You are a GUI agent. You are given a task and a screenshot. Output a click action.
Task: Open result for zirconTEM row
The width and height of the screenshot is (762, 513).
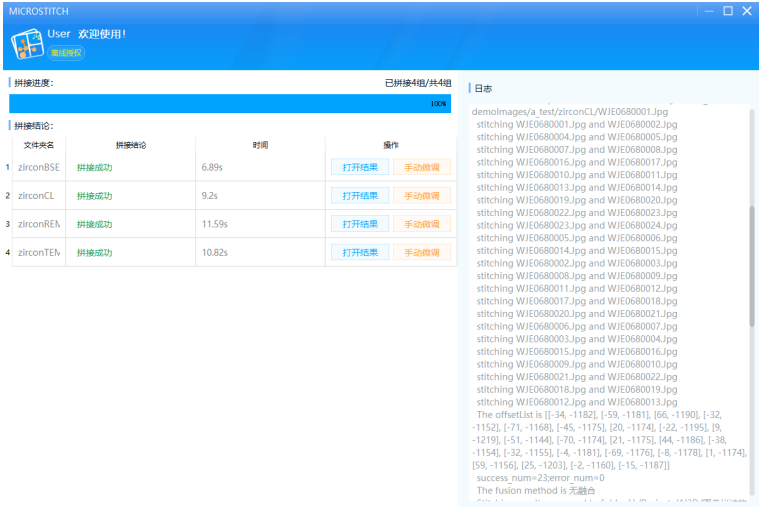[x=360, y=253]
